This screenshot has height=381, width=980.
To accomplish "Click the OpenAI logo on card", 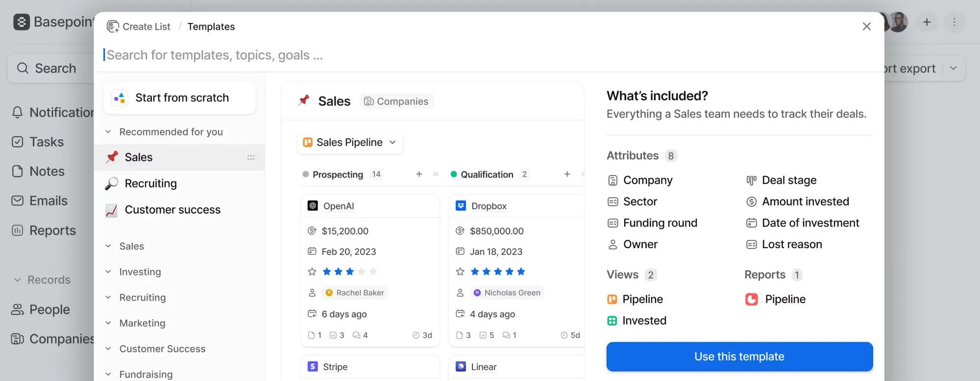I will point(313,206).
